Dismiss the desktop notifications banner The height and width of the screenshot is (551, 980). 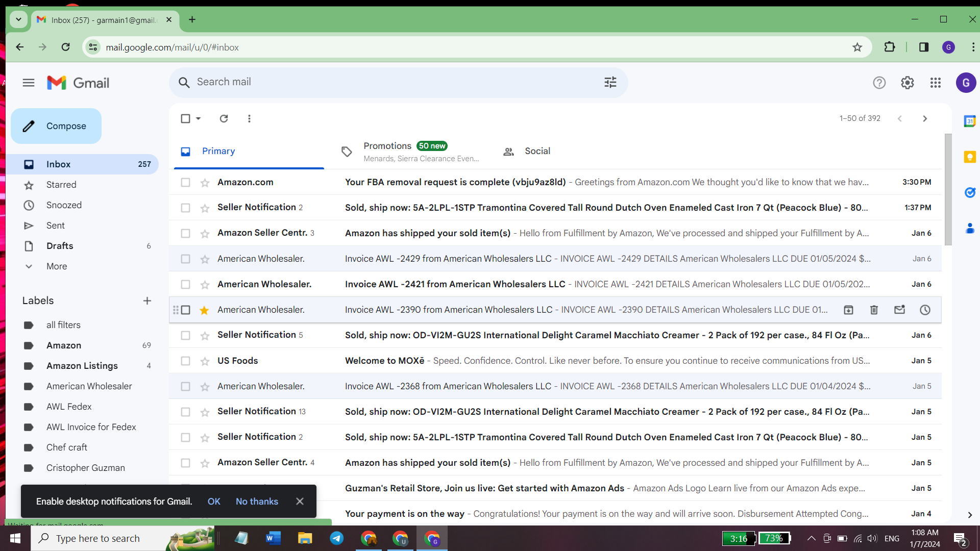coord(300,502)
